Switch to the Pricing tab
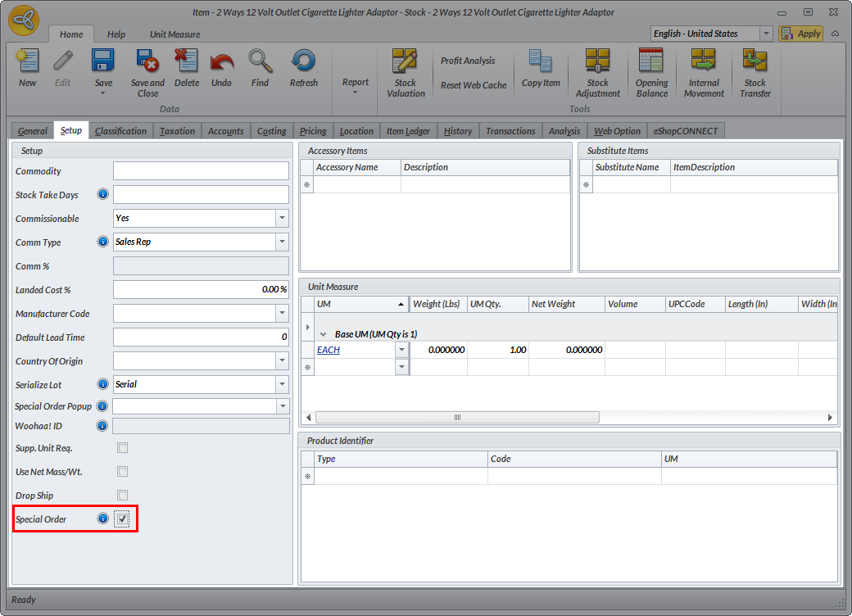The image size is (852, 616). coord(313,131)
